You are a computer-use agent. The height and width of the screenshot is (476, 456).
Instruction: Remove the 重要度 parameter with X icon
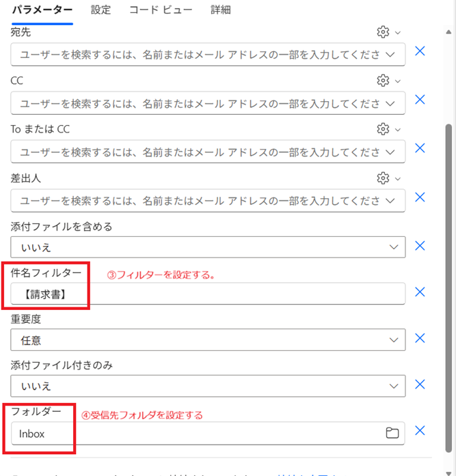pos(420,338)
